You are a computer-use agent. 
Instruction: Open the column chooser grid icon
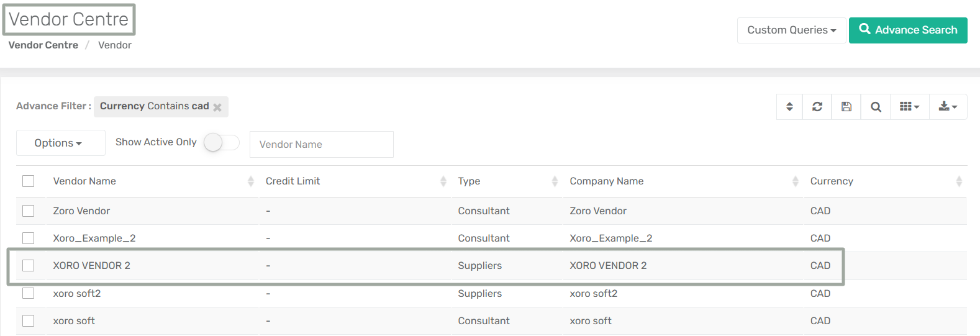909,107
